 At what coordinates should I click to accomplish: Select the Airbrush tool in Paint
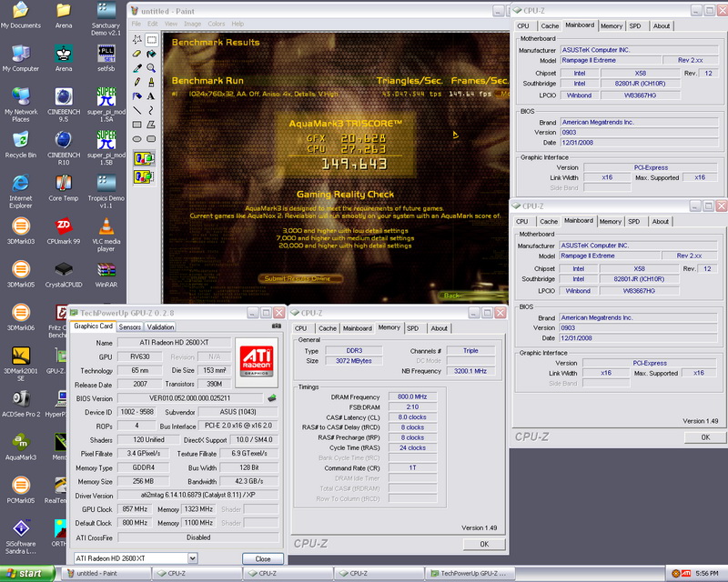[137, 96]
